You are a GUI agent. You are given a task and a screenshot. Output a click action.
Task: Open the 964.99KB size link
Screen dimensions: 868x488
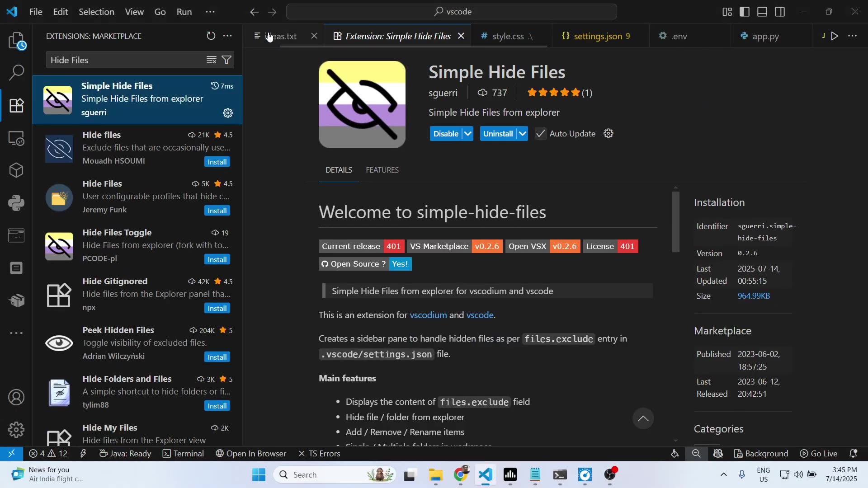point(754,296)
